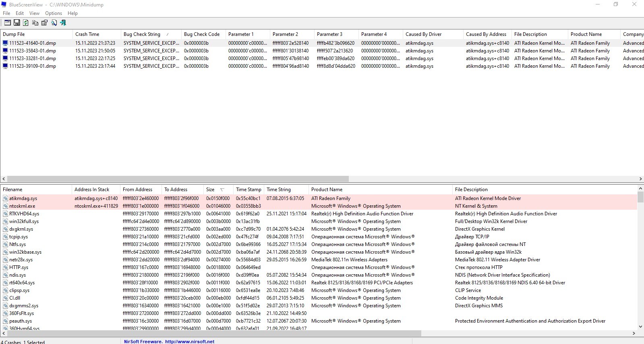Click MediaTek 802.11n Wireless Adapters product name

tap(349, 260)
